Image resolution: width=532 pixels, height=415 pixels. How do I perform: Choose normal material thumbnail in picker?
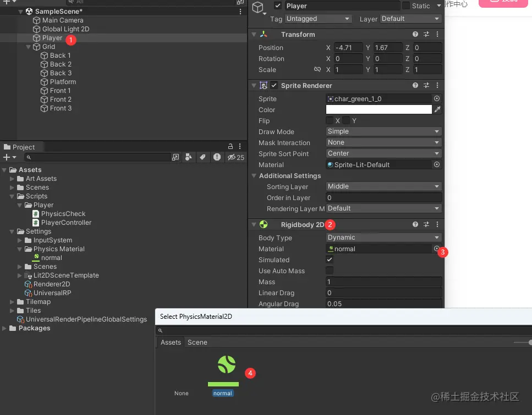click(x=223, y=371)
